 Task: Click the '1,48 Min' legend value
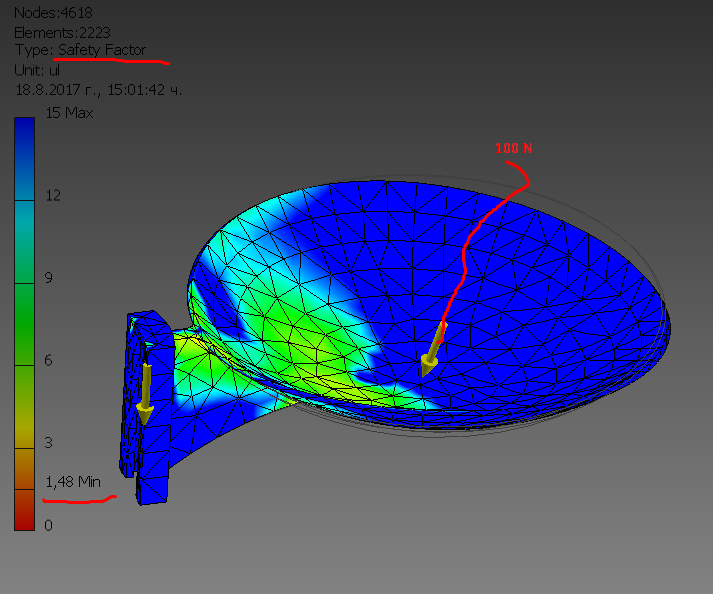pos(73,482)
